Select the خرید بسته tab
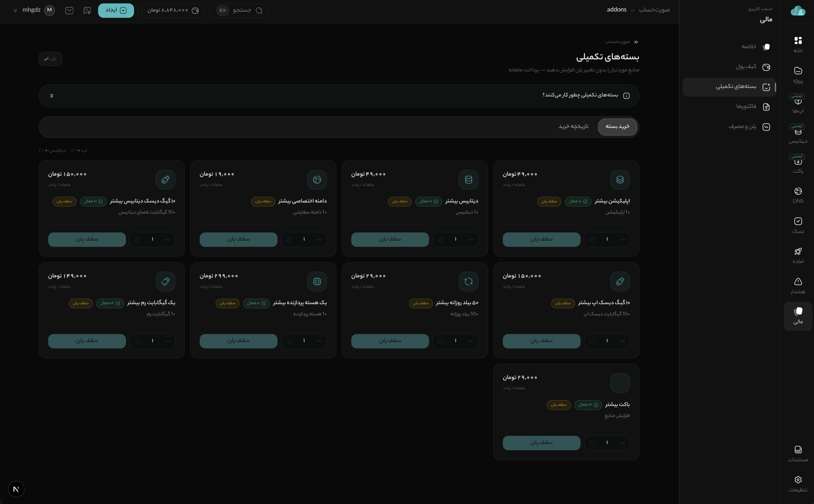 click(x=617, y=127)
